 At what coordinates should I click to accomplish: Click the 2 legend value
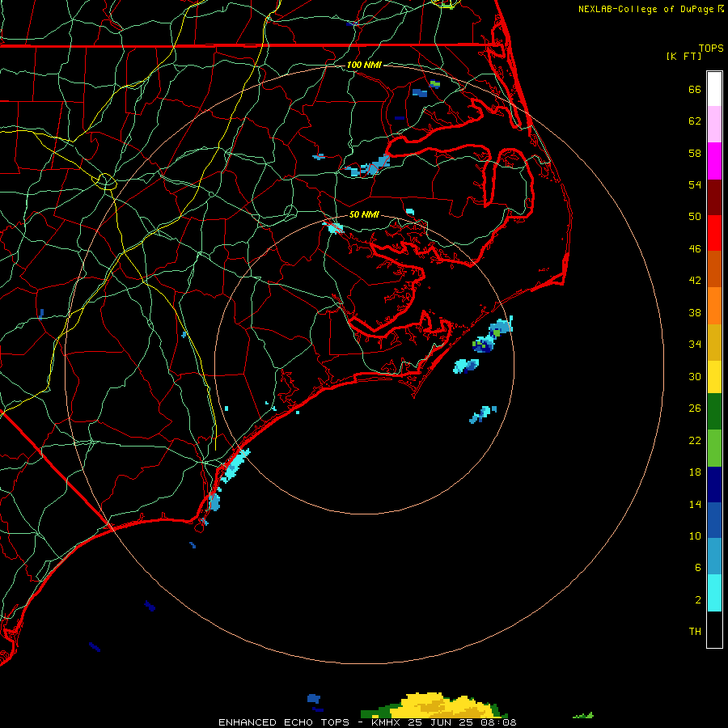pyautogui.click(x=698, y=600)
